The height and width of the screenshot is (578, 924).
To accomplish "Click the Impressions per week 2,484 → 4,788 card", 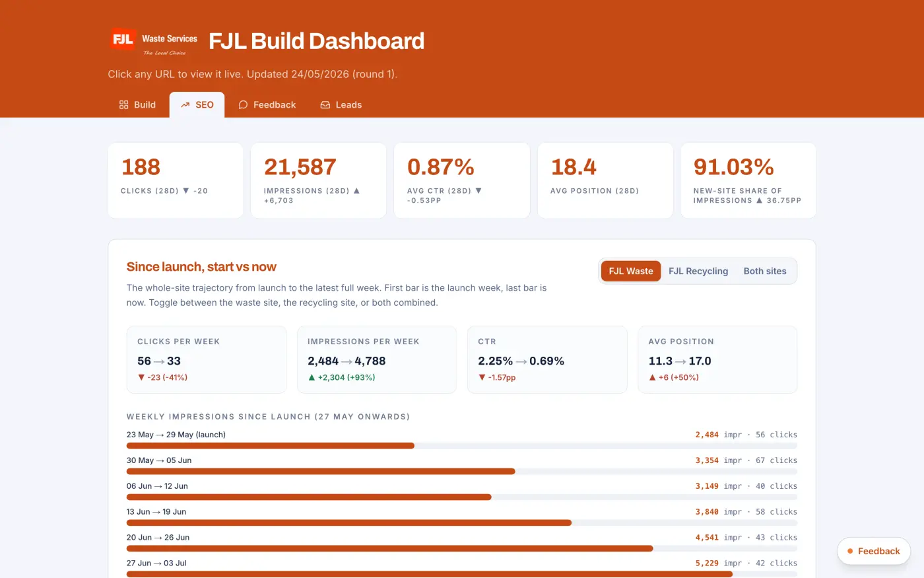I will (x=377, y=359).
